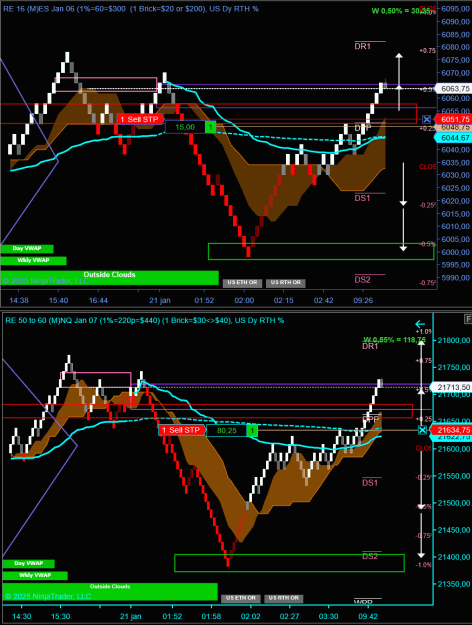Toggle Outside Clouds on the ES chart

coord(109,278)
